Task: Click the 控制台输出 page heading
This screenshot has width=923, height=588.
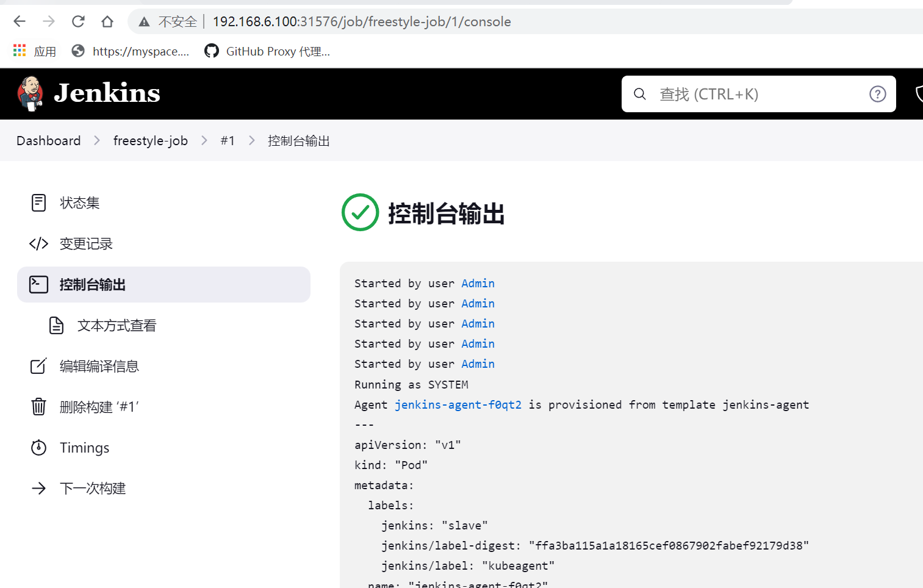Action: pyautogui.click(x=447, y=213)
